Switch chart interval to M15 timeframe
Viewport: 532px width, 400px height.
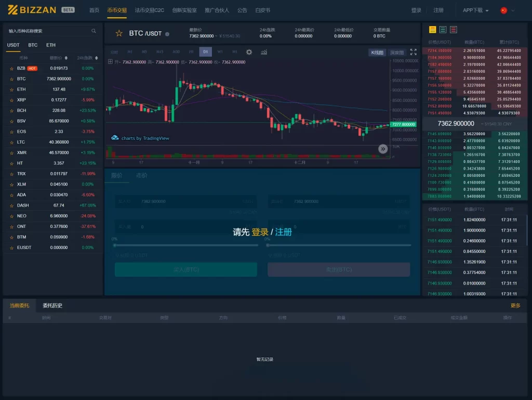coord(159,53)
